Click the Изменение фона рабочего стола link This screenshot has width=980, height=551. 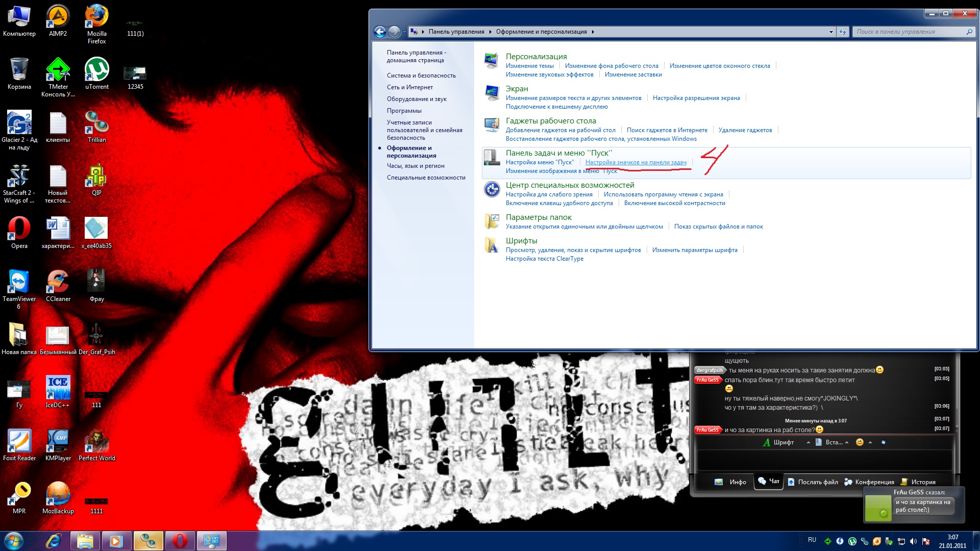pyautogui.click(x=611, y=66)
